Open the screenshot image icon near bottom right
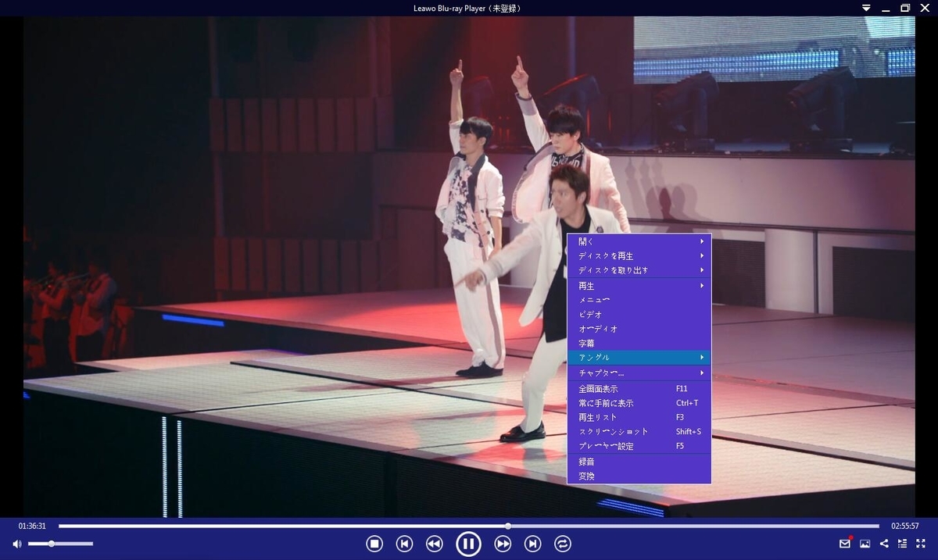 (x=865, y=544)
